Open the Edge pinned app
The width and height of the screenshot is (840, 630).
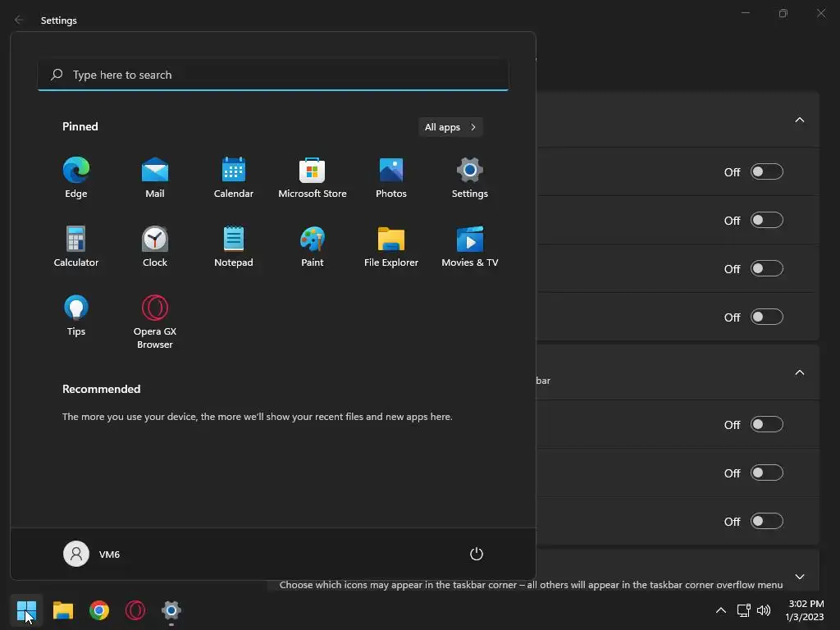[x=76, y=178]
